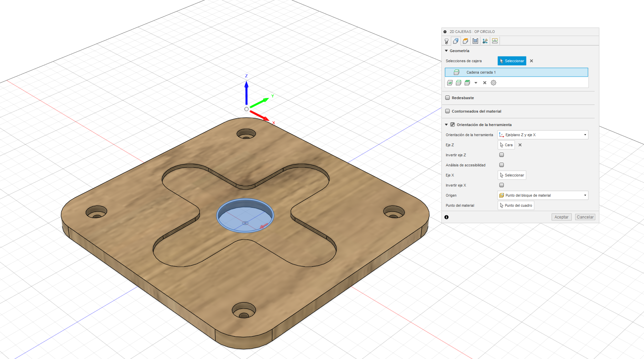This screenshot has width=644, height=359.
Task: Open the Origen dropdown
Action: (x=543, y=195)
